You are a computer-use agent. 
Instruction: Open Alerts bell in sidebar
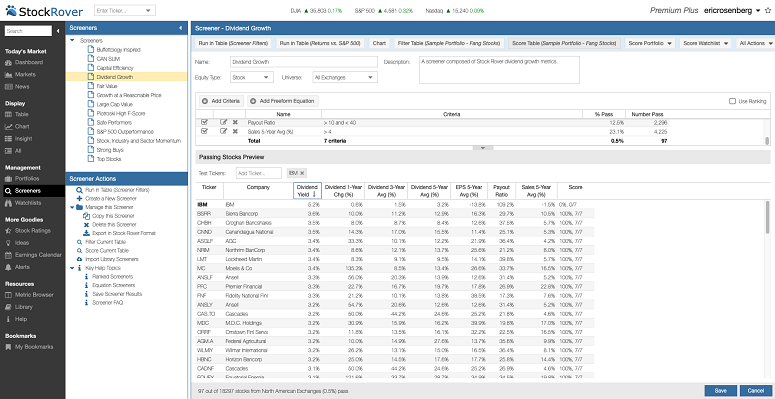(x=8, y=267)
